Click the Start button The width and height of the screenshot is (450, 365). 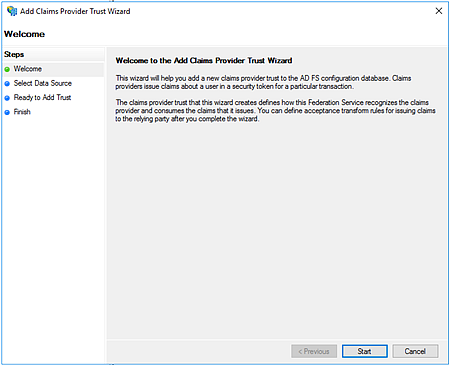point(365,351)
